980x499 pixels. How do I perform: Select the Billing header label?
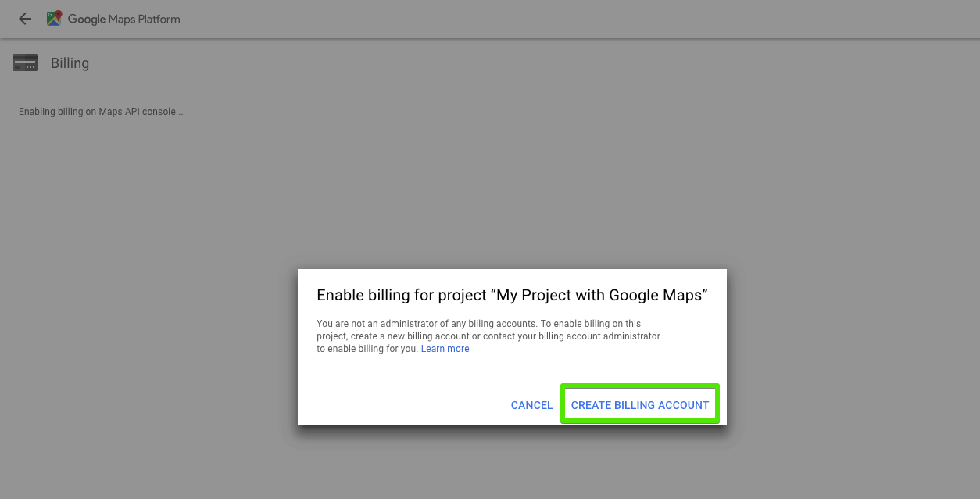click(x=70, y=63)
